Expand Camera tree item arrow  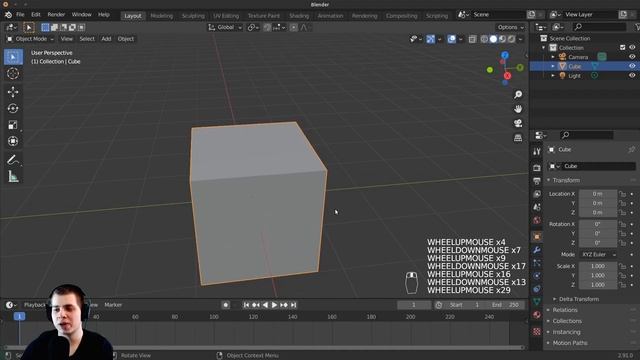553,57
